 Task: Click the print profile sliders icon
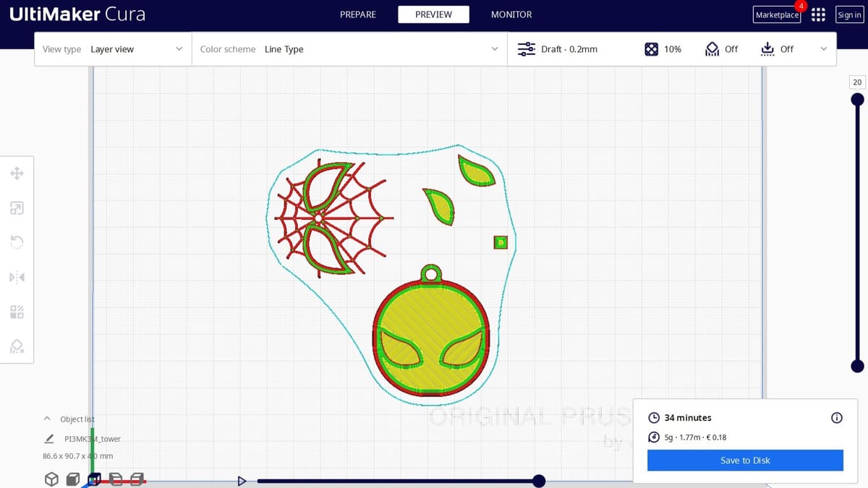coord(526,49)
